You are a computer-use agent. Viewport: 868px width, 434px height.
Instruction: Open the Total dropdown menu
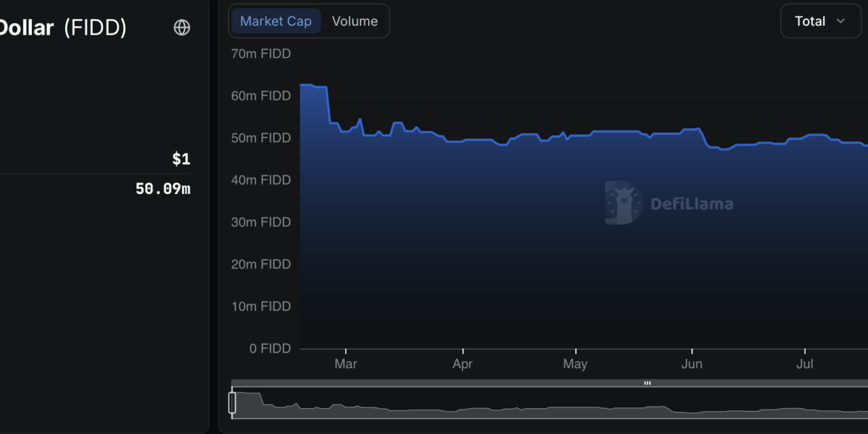click(820, 21)
